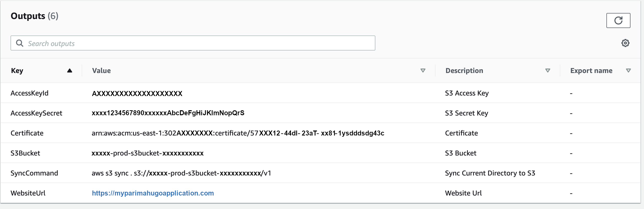
Task: Click the S3 Access Key description
Action: [467, 93]
